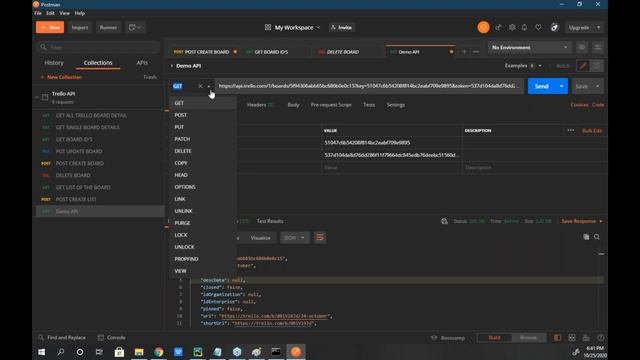Open the Examples dropdown
This screenshot has width=640, height=360.
click(x=523, y=66)
